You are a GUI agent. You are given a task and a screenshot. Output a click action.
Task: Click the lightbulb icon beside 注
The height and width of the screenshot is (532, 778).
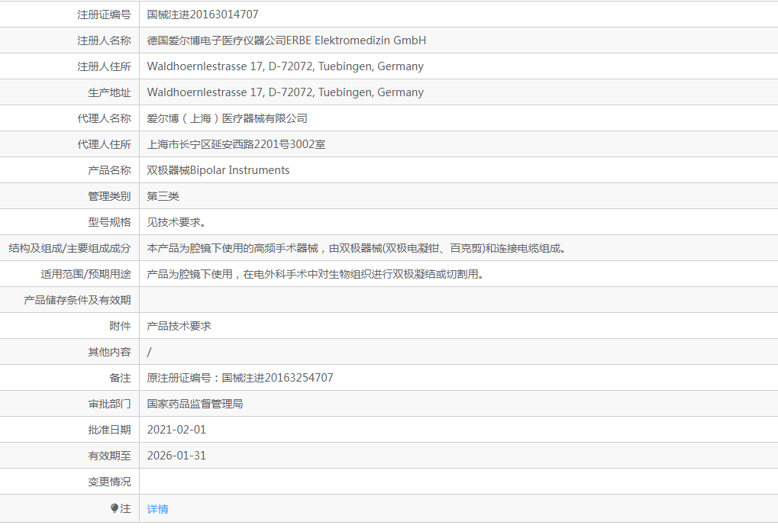[x=115, y=508]
